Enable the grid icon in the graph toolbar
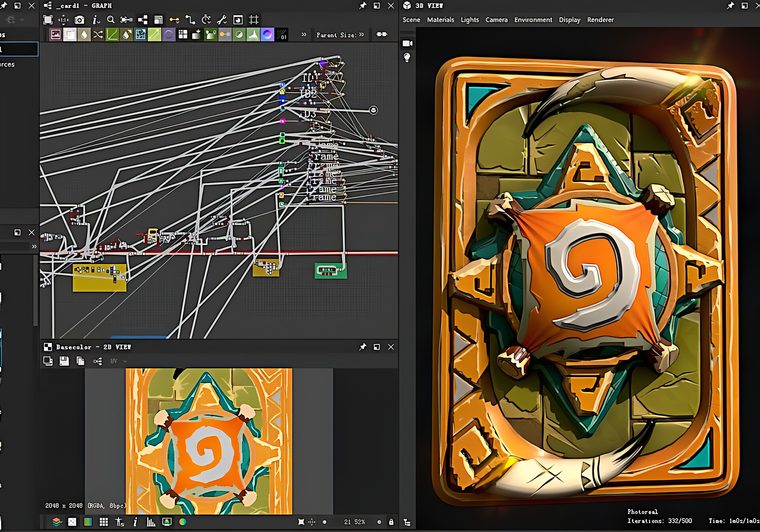The image size is (760, 532). point(254,19)
